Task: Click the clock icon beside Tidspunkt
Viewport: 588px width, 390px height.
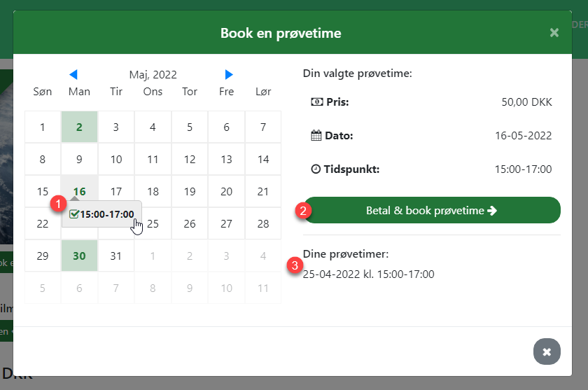Action: click(x=316, y=169)
